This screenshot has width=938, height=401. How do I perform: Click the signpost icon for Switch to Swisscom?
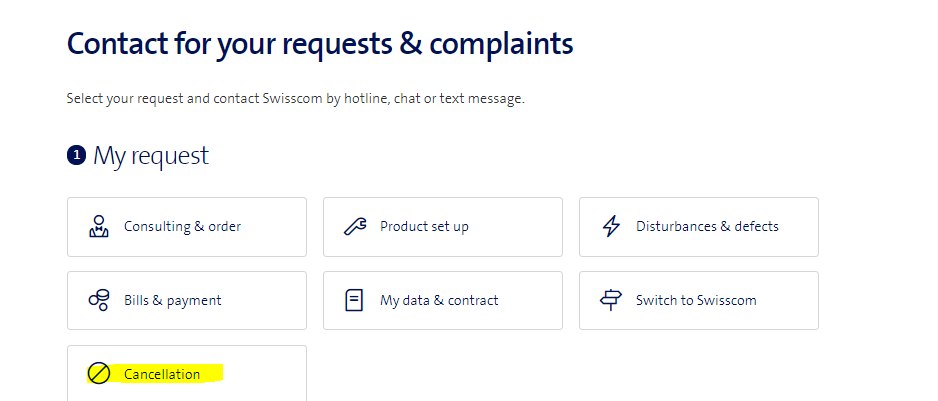pyautogui.click(x=610, y=300)
